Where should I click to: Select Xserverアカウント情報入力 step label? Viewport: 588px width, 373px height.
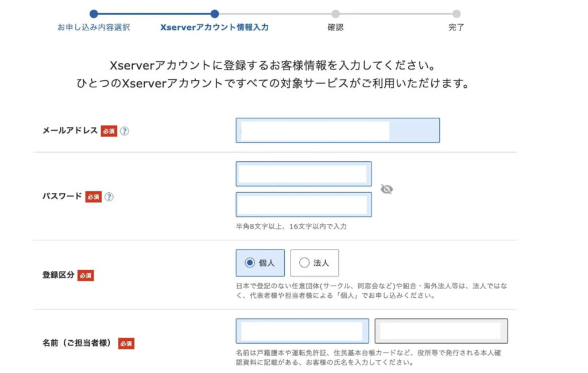click(215, 28)
